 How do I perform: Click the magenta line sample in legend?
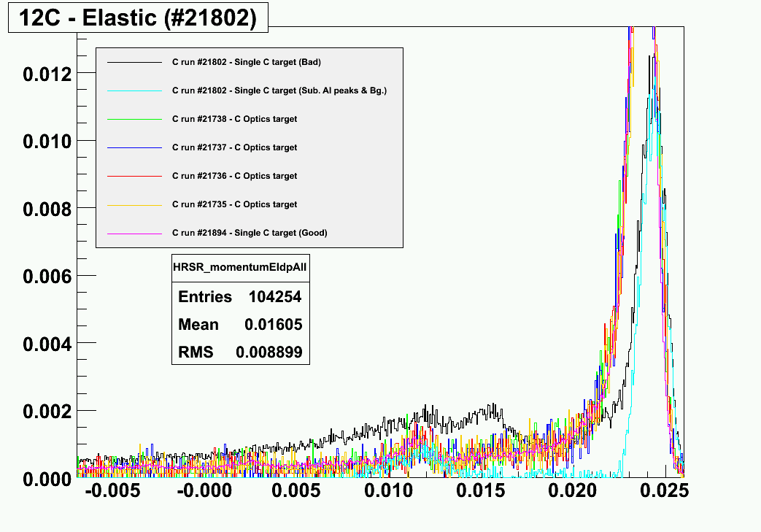point(134,233)
